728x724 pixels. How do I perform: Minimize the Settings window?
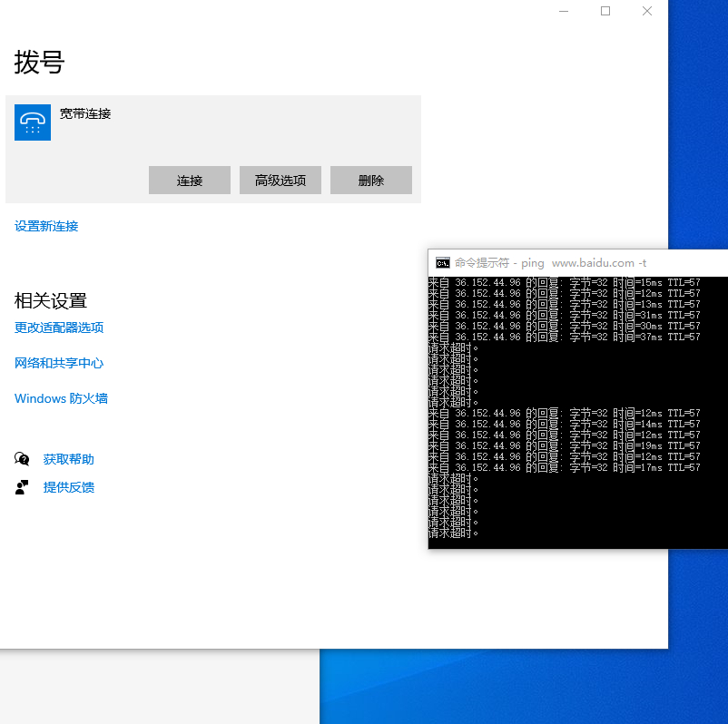tap(564, 11)
